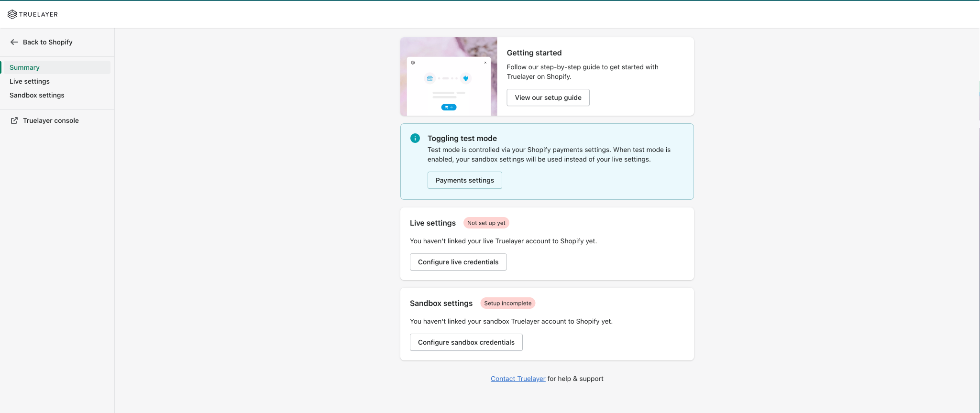Image resolution: width=980 pixels, height=413 pixels.
Task: Click the TrueLayer logo in header
Action: click(33, 14)
